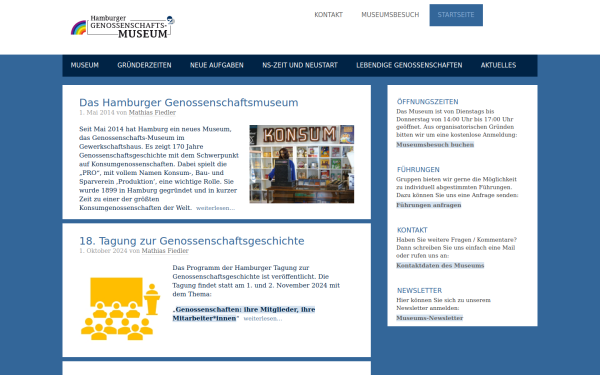Open the NEUE AUFGABEN menu item
The image size is (600, 375).
(217, 65)
